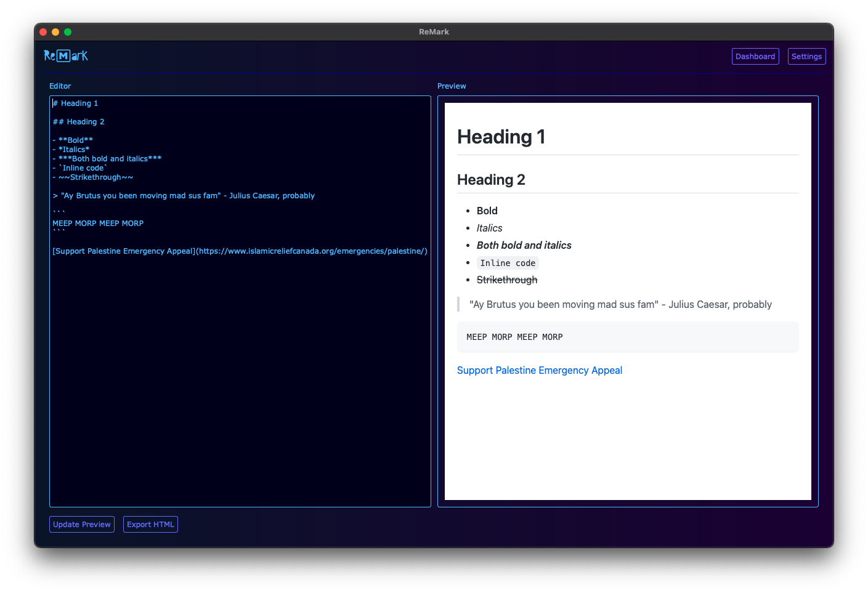Close the ReMark window with red button

pos(43,32)
